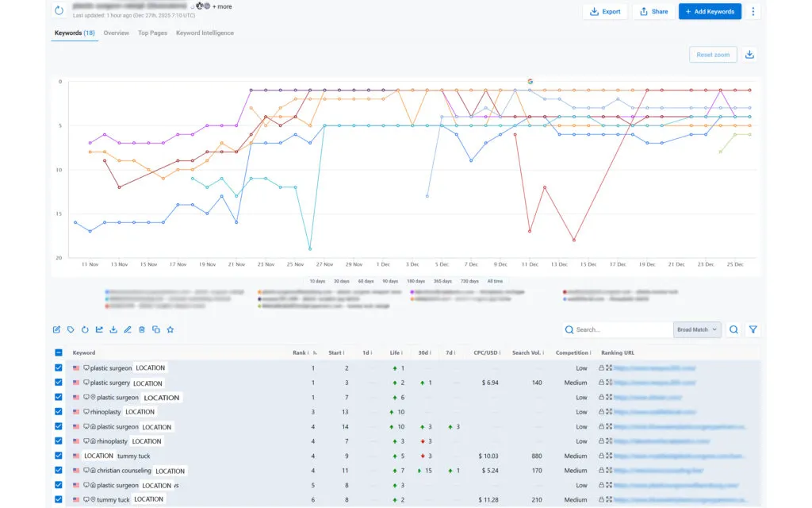
Task: Toggle the select-all keywords checkbox
Action: coord(59,352)
